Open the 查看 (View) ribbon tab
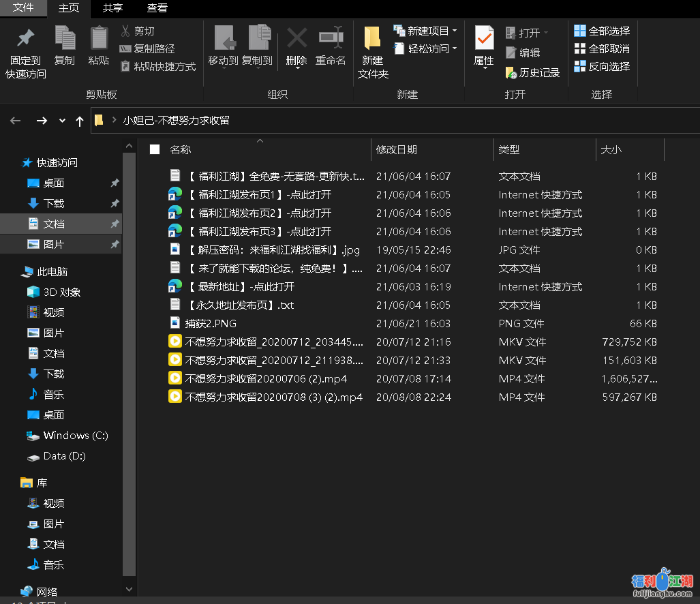The image size is (700, 604). [x=157, y=8]
